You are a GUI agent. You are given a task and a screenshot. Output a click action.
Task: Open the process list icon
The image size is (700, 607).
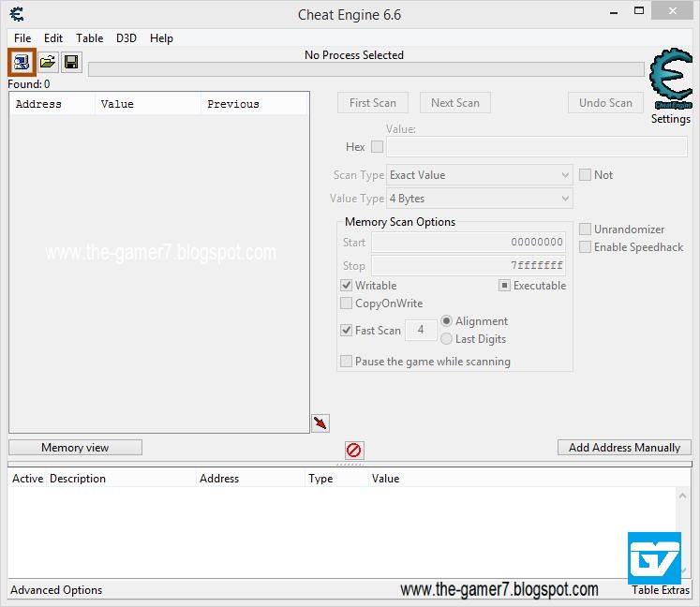click(22, 62)
